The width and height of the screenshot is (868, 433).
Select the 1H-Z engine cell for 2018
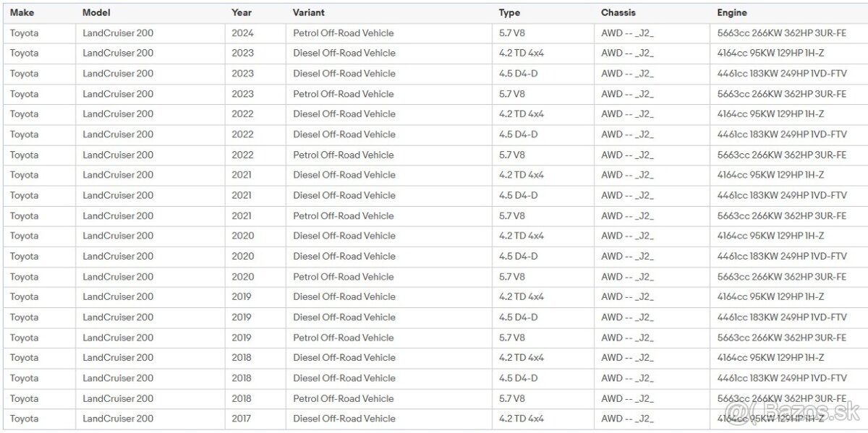[x=770, y=358]
